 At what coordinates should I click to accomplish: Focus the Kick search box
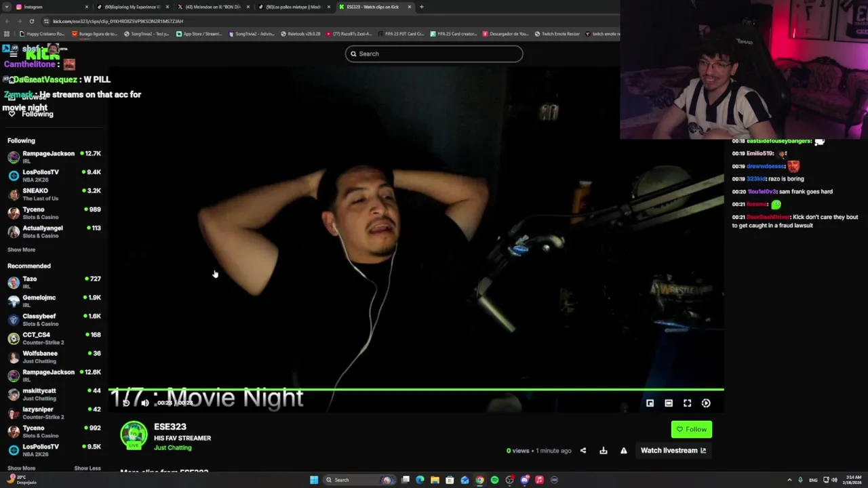434,54
